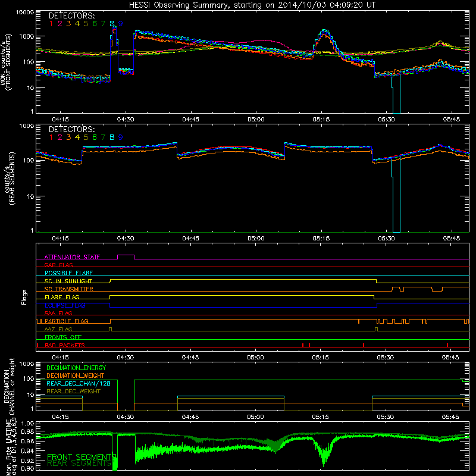Click 1.00 tick on livetime axis
Viewport: 476px width, 476px height.
(28, 424)
